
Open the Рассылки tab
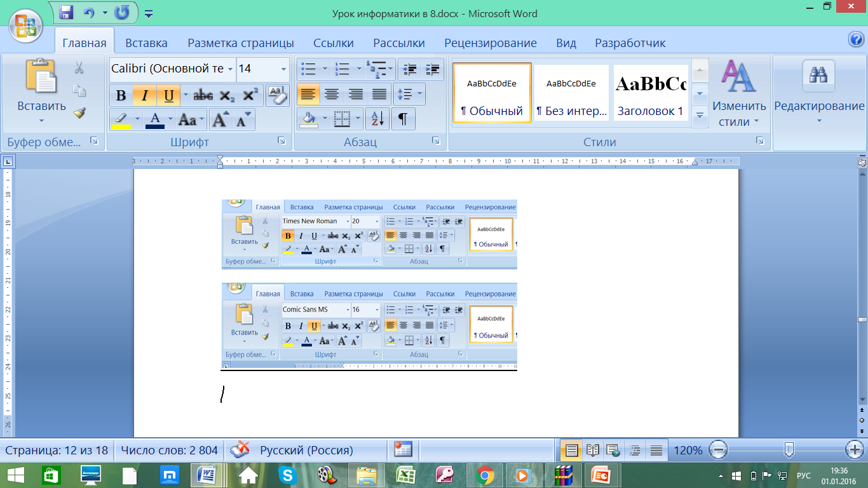point(399,43)
